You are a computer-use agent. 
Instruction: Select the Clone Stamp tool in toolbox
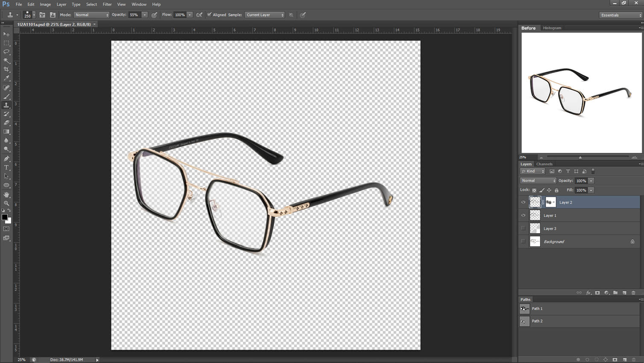6,105
